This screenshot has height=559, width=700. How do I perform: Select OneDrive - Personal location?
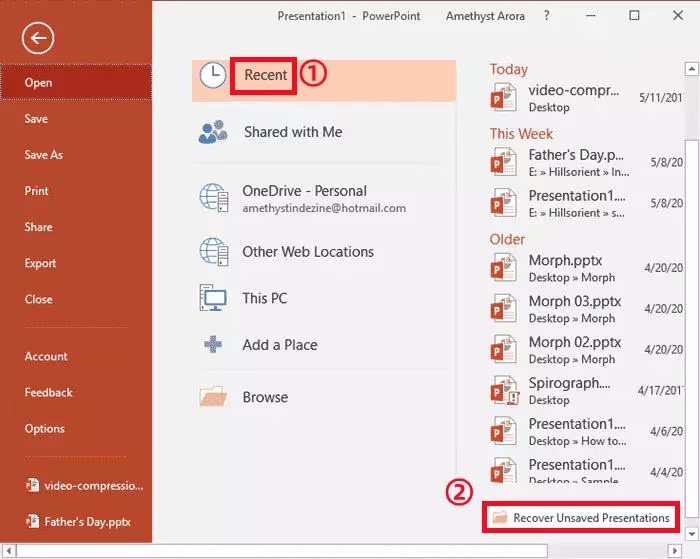[x=324, y=198]
